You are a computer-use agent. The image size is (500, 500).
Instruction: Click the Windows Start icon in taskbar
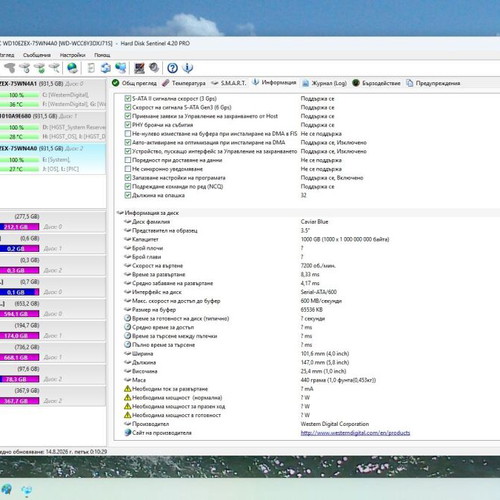(x=7, y=489)
